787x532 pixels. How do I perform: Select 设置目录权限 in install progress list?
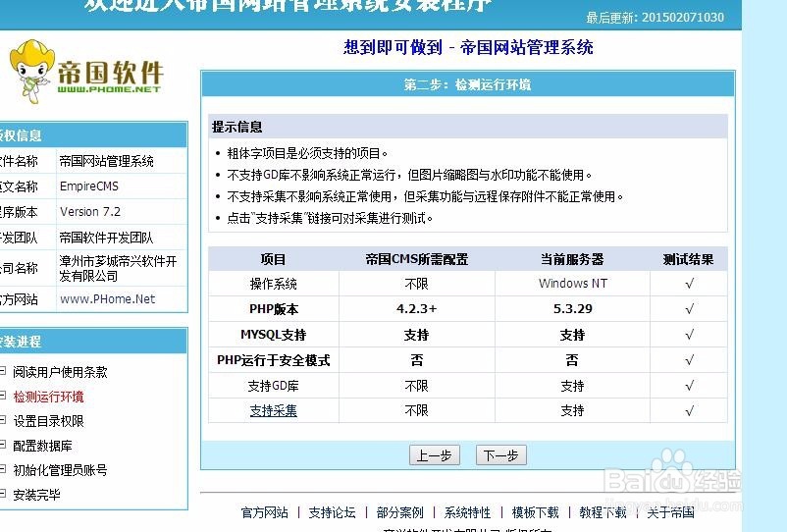click(x=48, y=421)
